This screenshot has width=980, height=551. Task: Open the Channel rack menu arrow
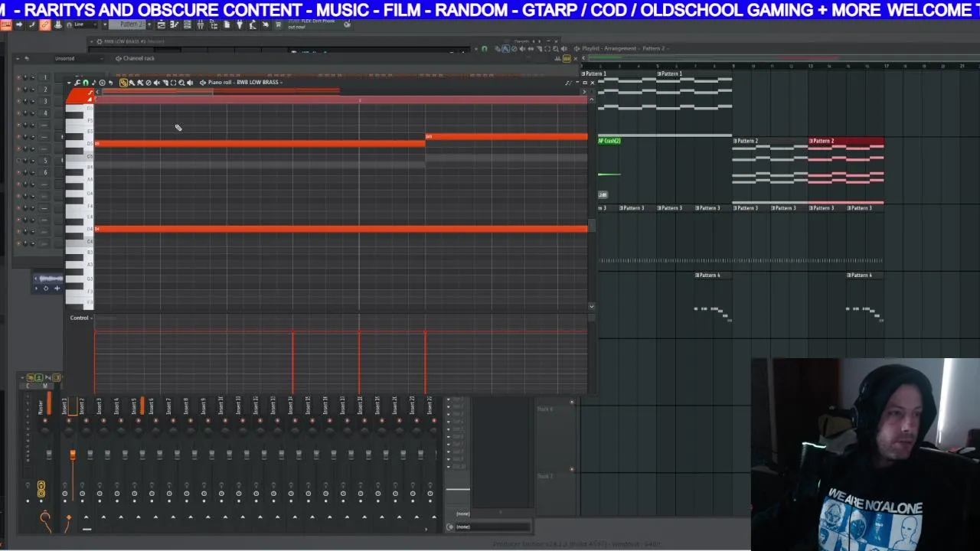click(18, 59)
